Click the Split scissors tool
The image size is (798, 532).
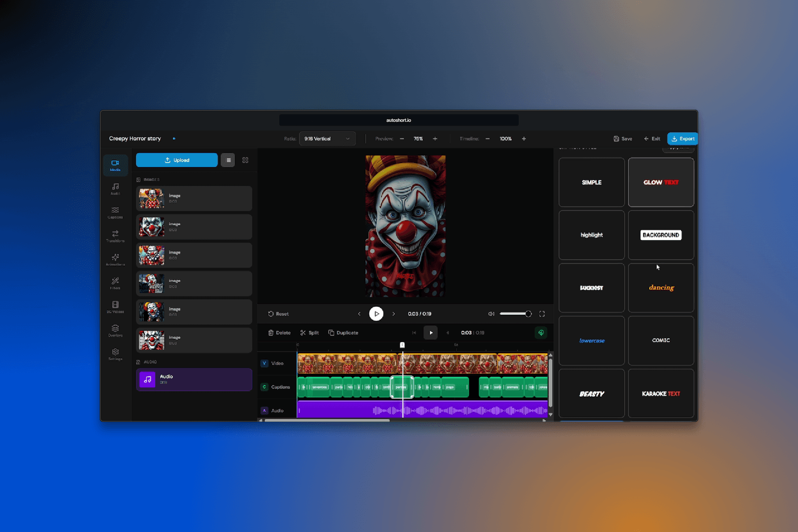(x=309, y=333)
